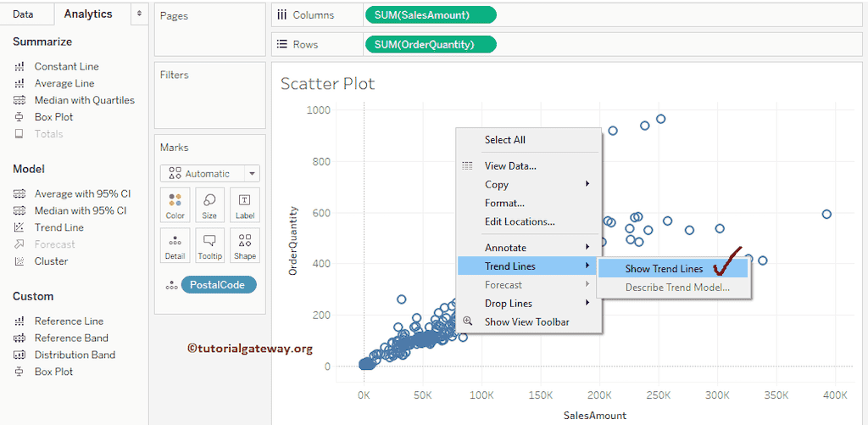Open the Size marks card
The image size is (868, 425).
[209, 205]
